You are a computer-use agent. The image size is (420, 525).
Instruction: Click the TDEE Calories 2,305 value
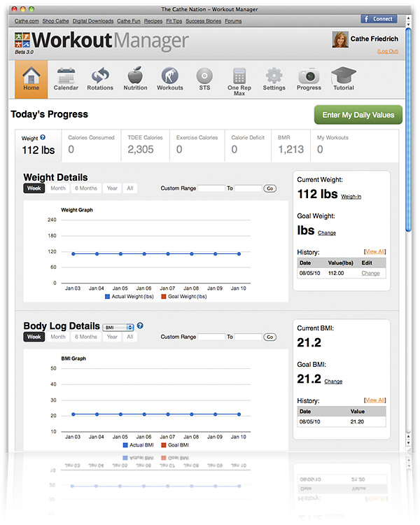141,149
